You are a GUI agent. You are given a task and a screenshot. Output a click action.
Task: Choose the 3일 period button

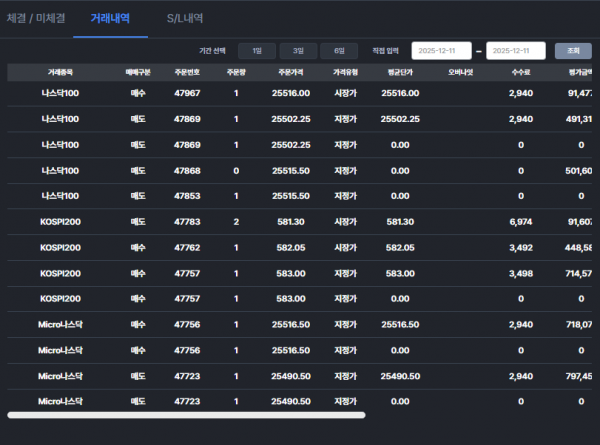[x=298, y=51]
